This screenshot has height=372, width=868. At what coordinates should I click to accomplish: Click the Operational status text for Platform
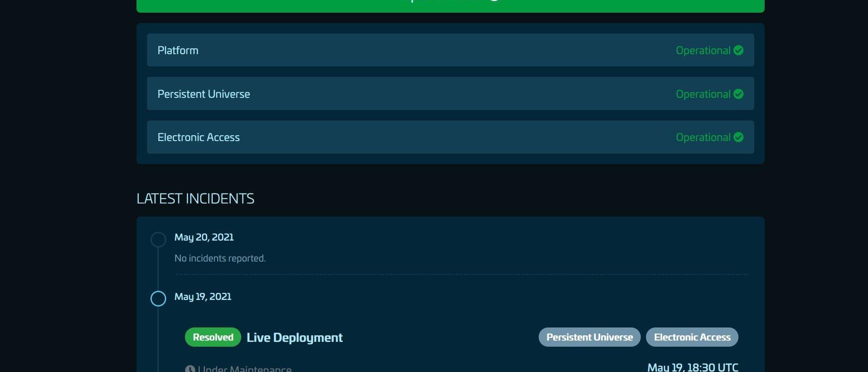point(703,50)
